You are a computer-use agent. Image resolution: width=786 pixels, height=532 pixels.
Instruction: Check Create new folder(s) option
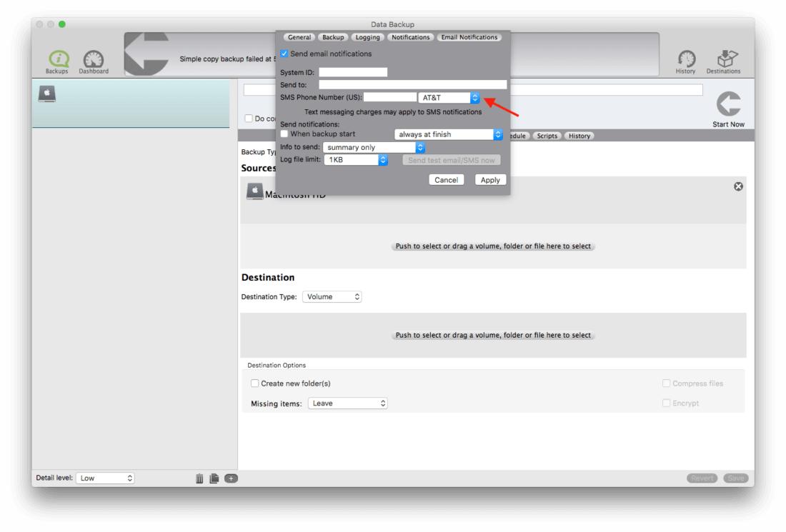[254, 383]
